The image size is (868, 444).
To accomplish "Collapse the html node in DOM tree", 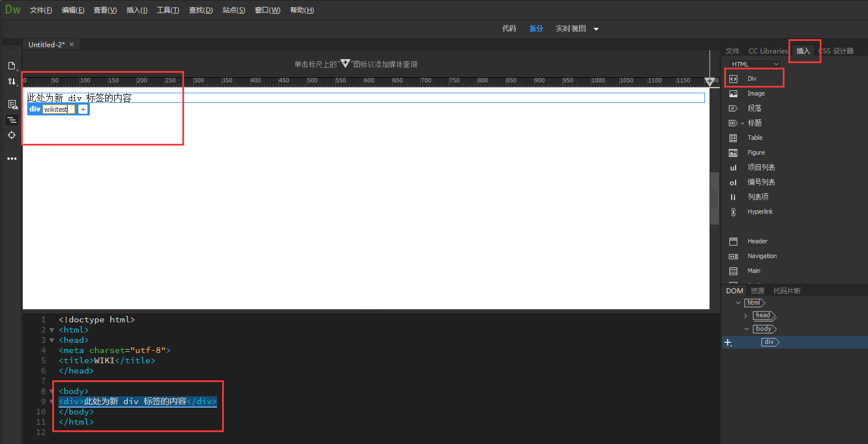I will [738, 303].
